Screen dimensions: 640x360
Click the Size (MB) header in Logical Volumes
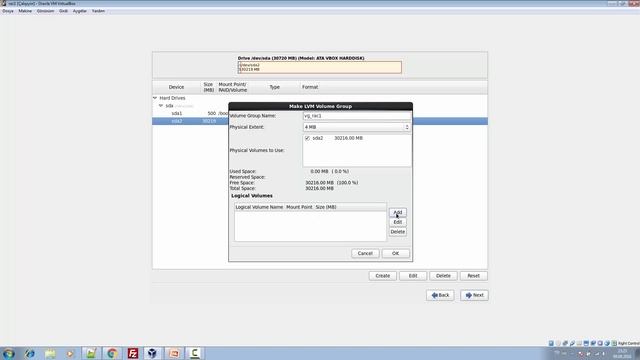[326, 207]
